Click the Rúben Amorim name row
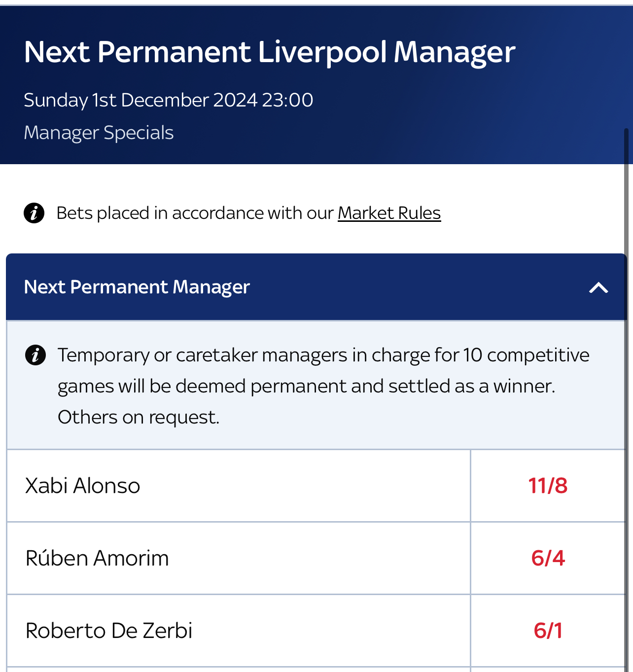This screenshot has height=672, width=633. [x=239, y=558]
